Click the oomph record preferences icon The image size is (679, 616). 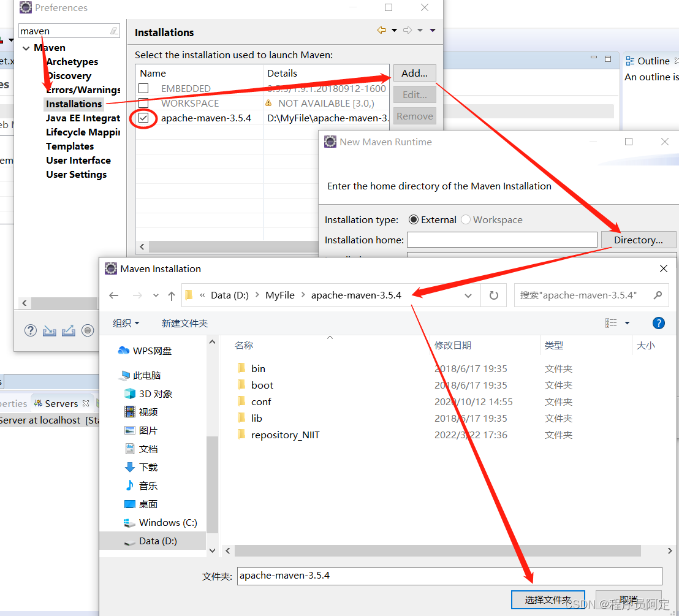pos(88,330)
